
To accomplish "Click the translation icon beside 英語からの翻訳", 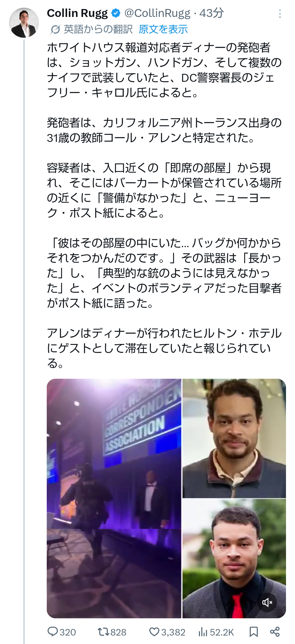I will (x=55, y=29).
